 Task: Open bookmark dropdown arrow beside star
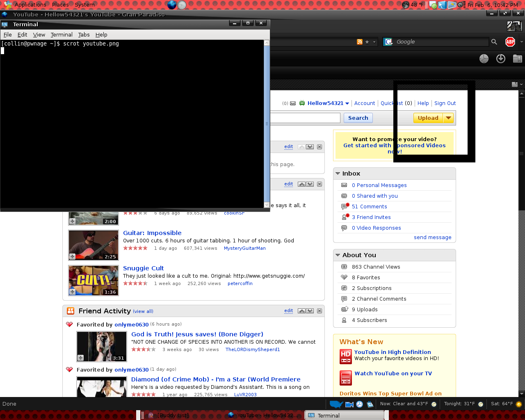pos(374,42)
